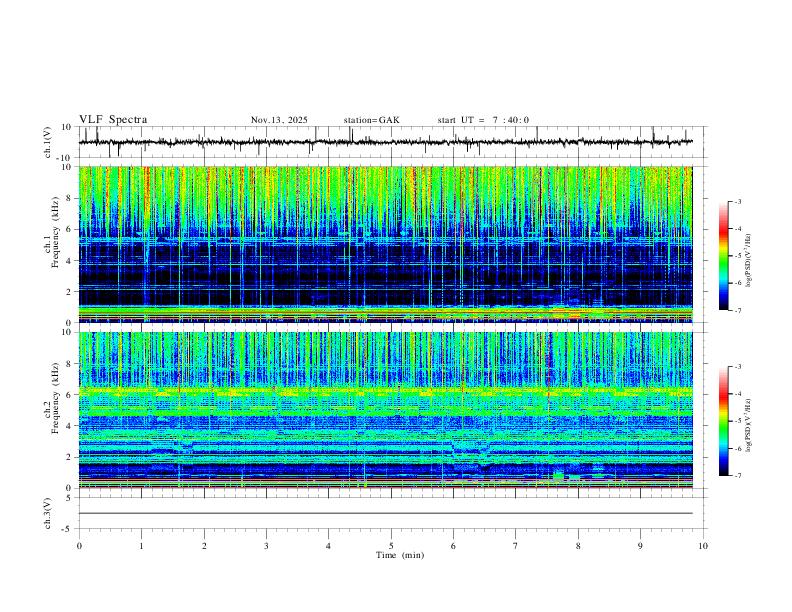Click the time axis tick label '7'
Screen dimensions: 792x612
[x=516, y=546]
